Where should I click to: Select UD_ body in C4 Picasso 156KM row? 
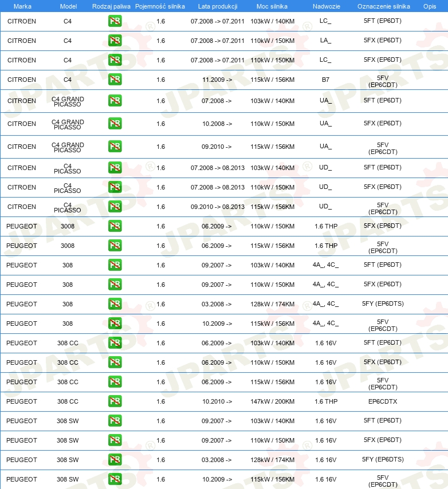[325, 206]
